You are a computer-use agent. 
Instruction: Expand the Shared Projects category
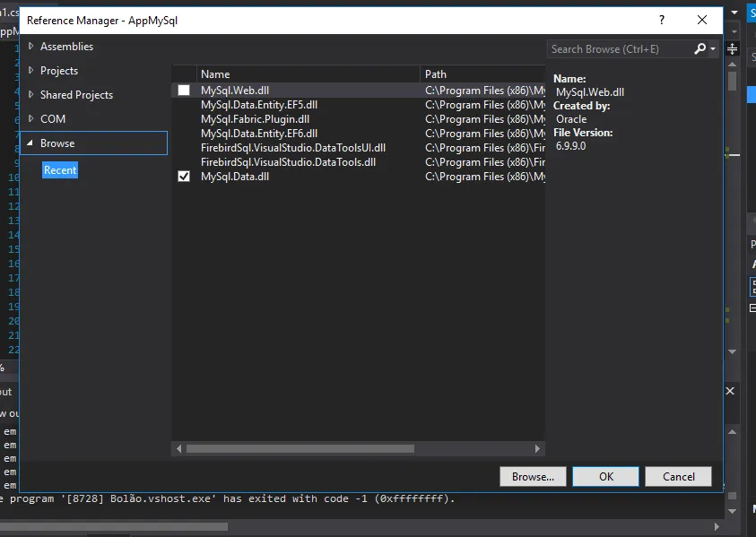(x=31, y=95)
